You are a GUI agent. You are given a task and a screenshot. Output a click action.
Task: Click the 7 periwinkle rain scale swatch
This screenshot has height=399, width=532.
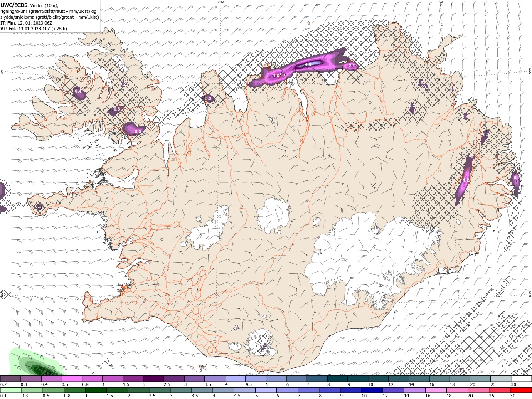point(308,390)
